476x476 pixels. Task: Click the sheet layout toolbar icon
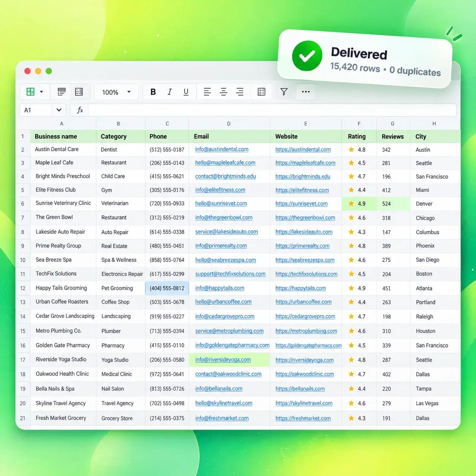tap(79, 92)
